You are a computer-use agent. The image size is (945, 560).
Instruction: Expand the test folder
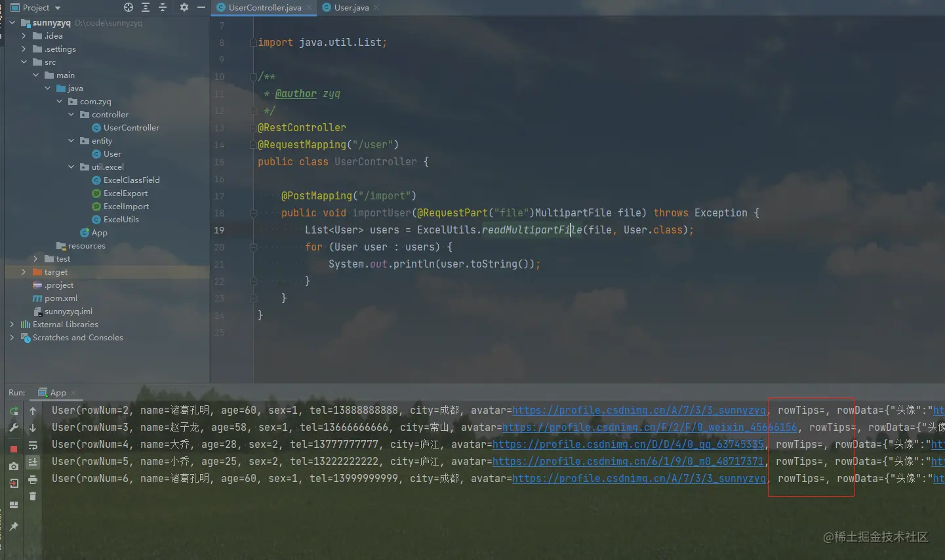tap(35, 259)
